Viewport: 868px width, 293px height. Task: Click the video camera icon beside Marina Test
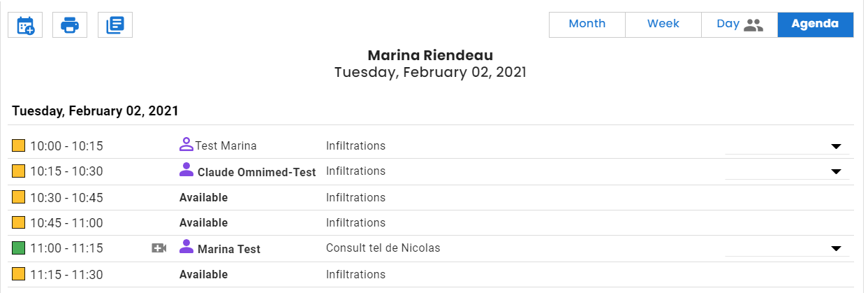pyautogui.click(x=159, y=248)
